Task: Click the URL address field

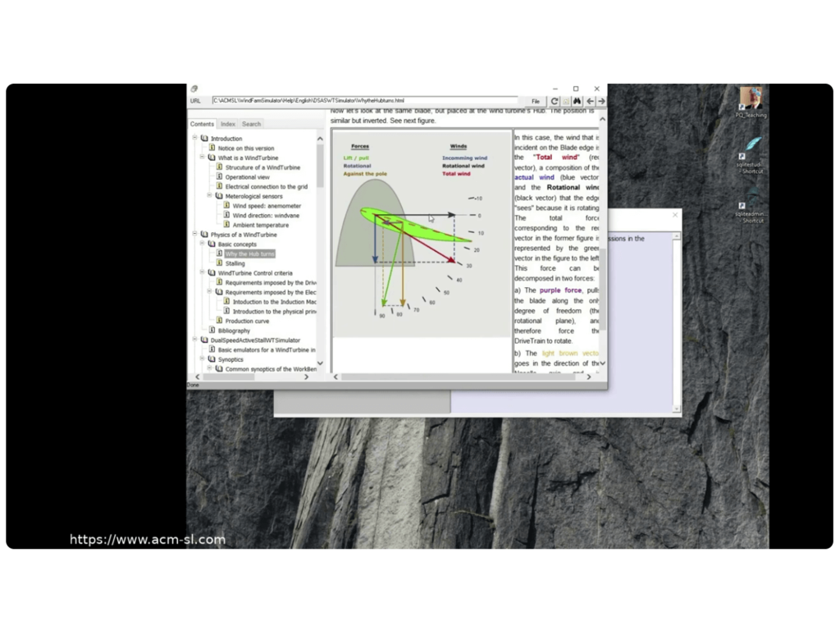Action: coord(364,100)
